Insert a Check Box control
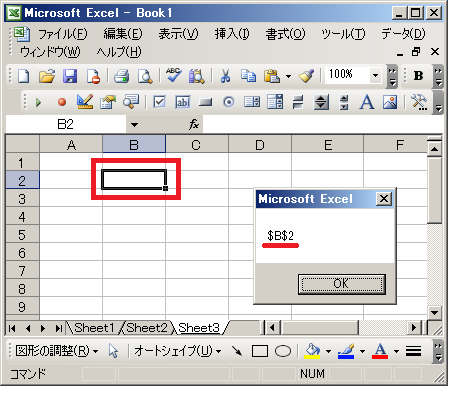 point(159,102)
